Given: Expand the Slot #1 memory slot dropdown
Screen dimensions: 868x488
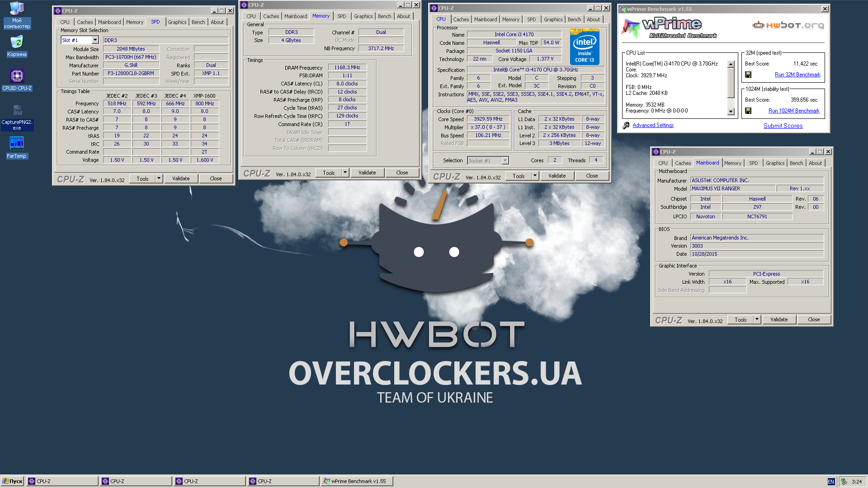Looking at the screenshot, I should pos(95,40).
